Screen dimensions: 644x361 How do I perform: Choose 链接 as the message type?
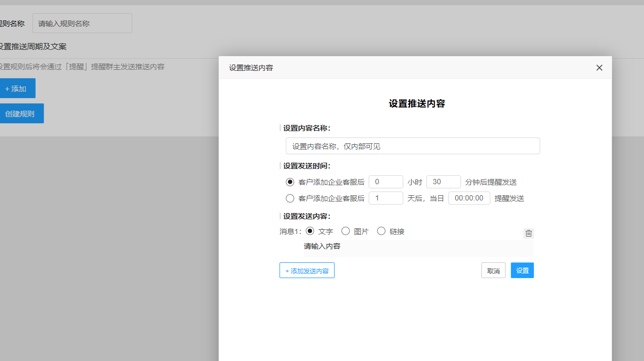pos(381,231)
